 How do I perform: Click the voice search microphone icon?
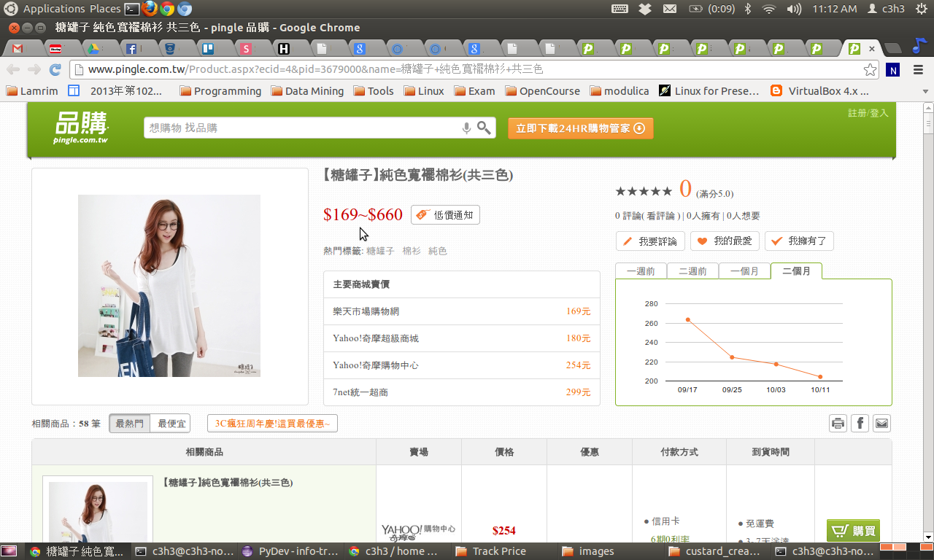(466, 128)
